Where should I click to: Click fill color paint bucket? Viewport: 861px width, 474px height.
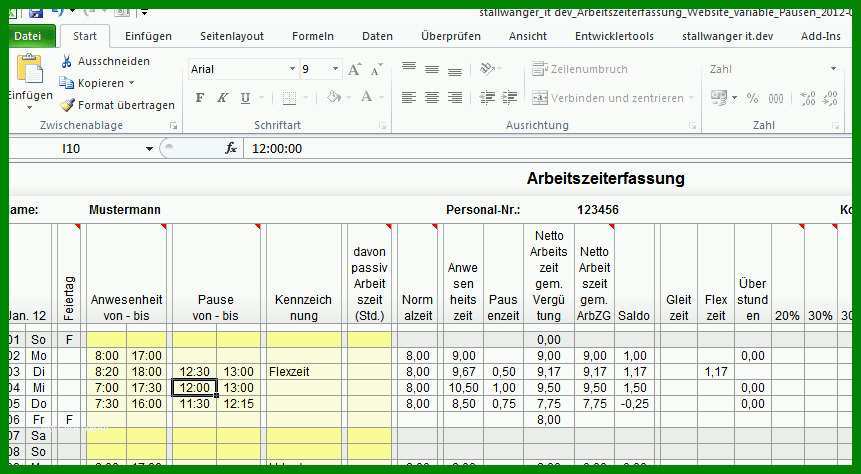coord(334,97)
